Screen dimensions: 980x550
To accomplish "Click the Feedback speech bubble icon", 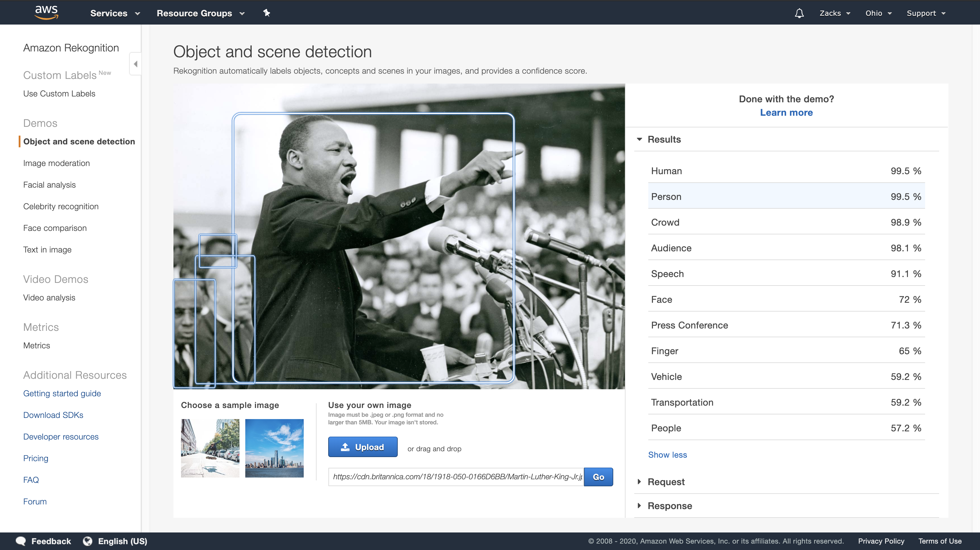I will click(20, 541).
